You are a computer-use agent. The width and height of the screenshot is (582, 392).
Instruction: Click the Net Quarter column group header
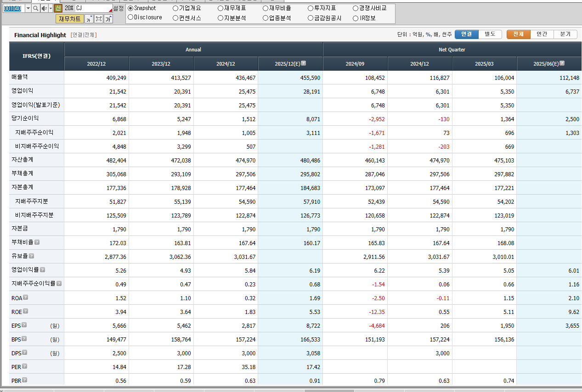452,50
